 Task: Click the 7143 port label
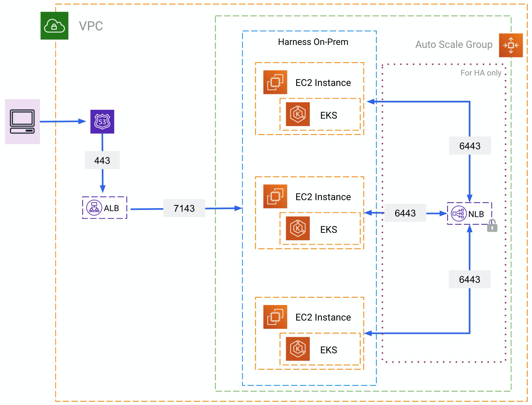pyautogui.click(x=184, y=208)
